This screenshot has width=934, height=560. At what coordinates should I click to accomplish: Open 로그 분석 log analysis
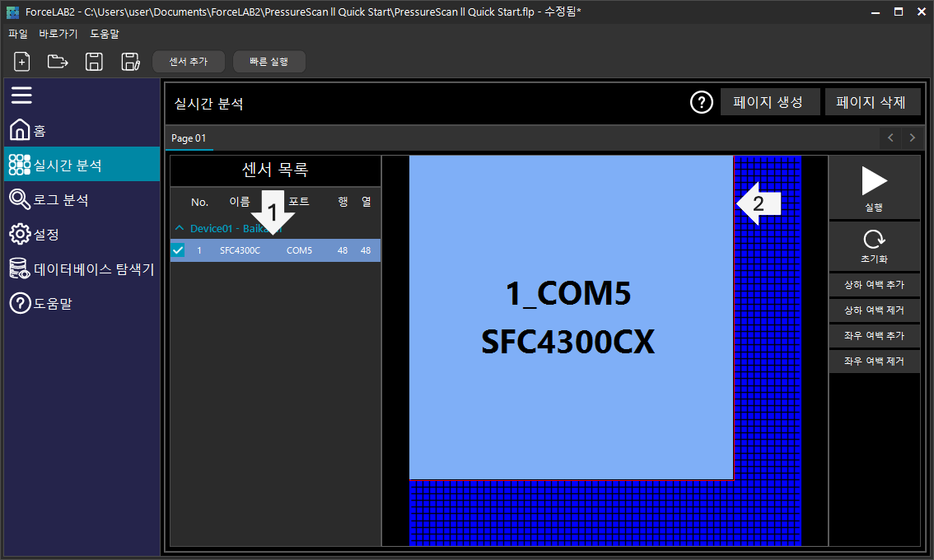coord(82,199)
